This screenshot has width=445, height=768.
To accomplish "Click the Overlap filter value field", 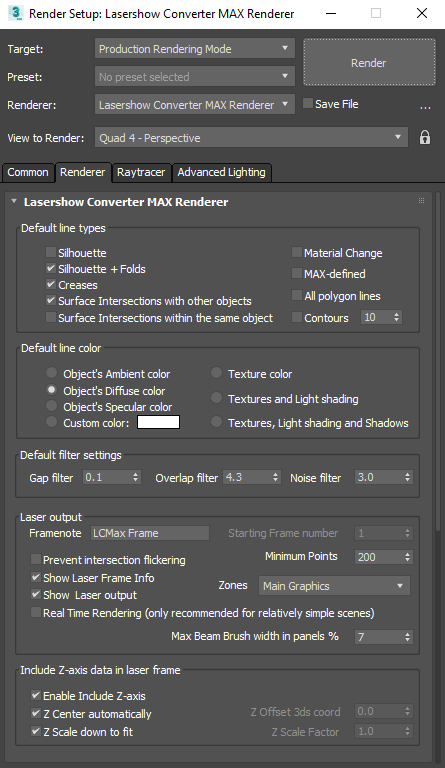I will 247,477.
